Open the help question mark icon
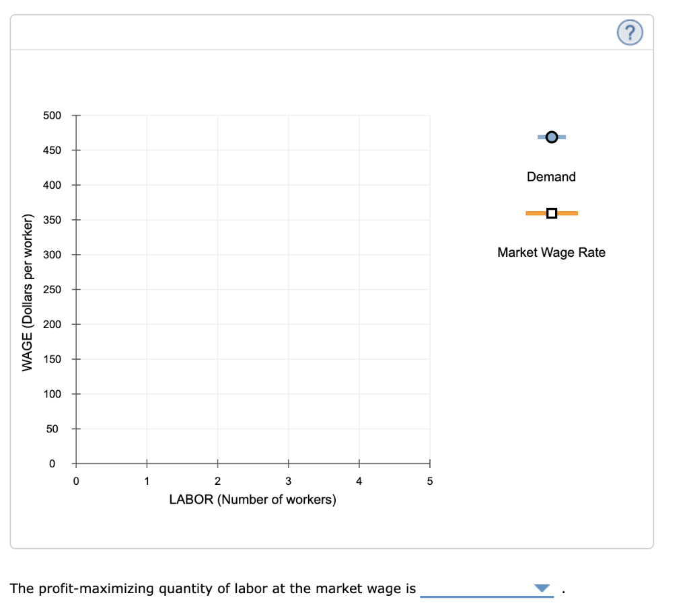Viewport: 689px width, 616px height. click(x=629, y=32)
